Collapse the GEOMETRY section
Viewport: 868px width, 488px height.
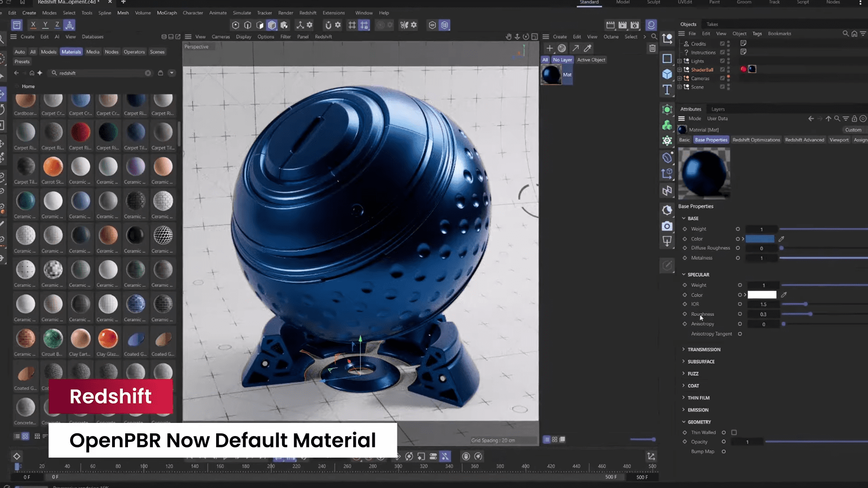click(684, 422)
